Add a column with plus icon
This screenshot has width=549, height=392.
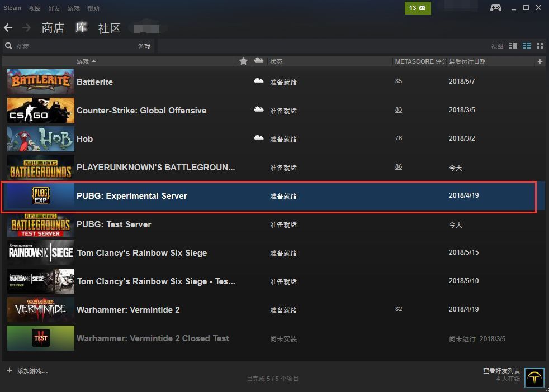(540, 61)
